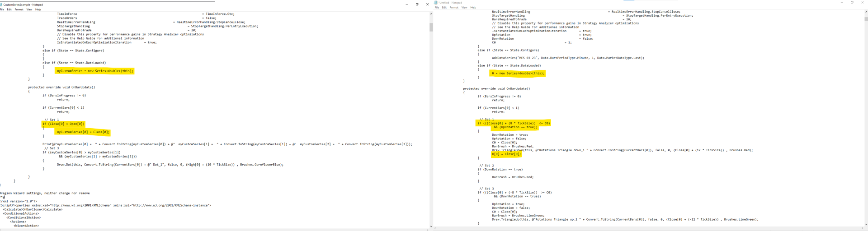Click 'DownRotation = false;' property line
Viewport: 868px width, 231px height.
(542, 39)
